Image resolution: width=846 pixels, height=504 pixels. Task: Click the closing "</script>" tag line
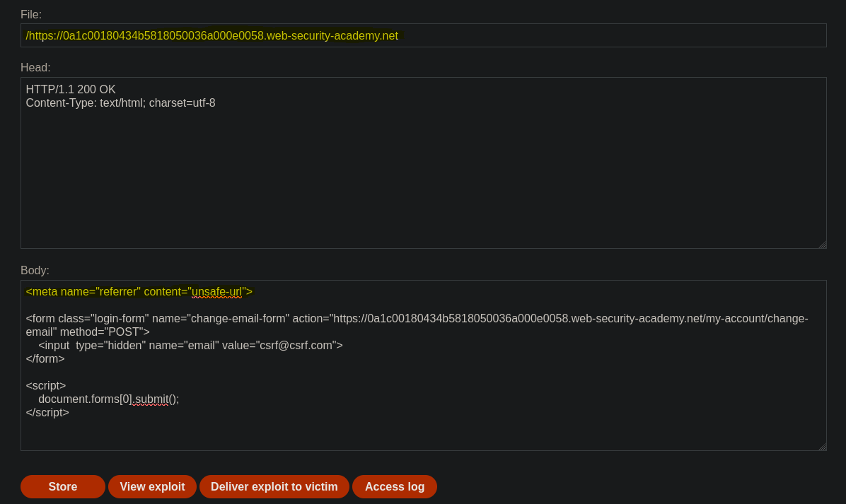[x=47, y=412]
